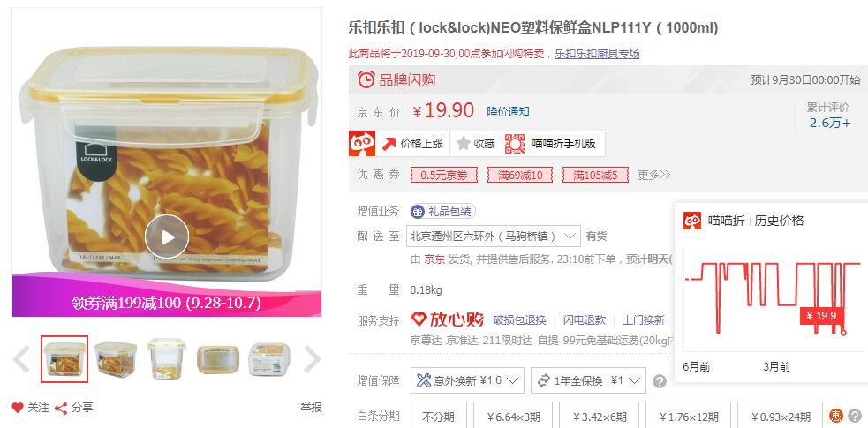Expand the 意外换新 ¥1.6 dropdown
This screenshot has width=868, height=428.
click(x=468, y=380)
